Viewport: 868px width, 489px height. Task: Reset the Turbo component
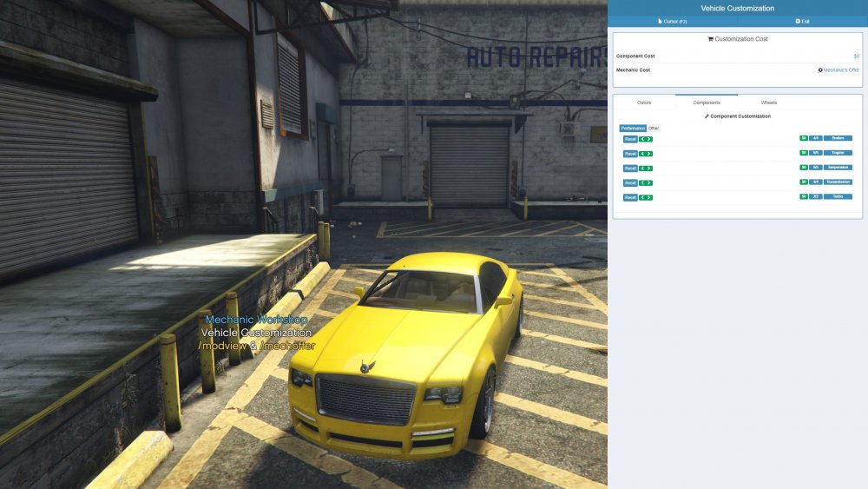(630, 197)
